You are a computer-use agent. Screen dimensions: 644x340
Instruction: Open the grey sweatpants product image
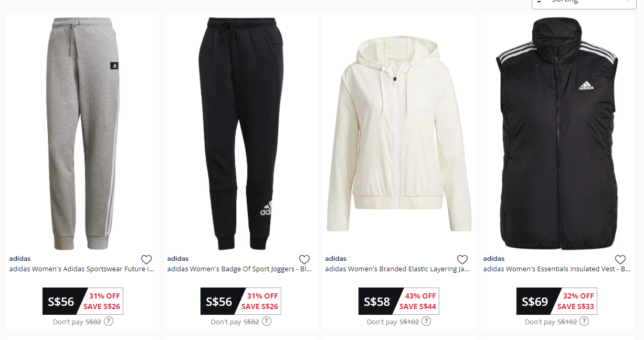[x=83, y=134]
